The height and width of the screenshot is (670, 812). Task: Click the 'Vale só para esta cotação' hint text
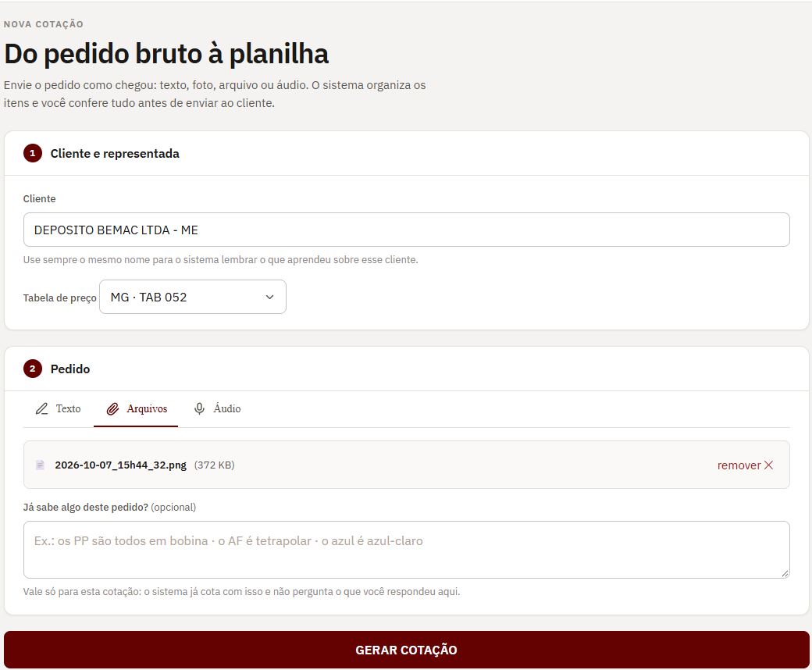tap(241, 591)
